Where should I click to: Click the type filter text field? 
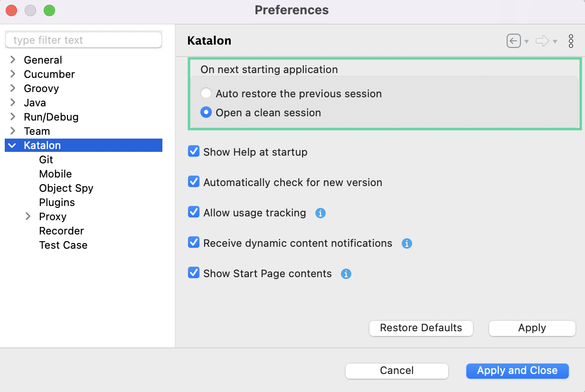(84, 40)
